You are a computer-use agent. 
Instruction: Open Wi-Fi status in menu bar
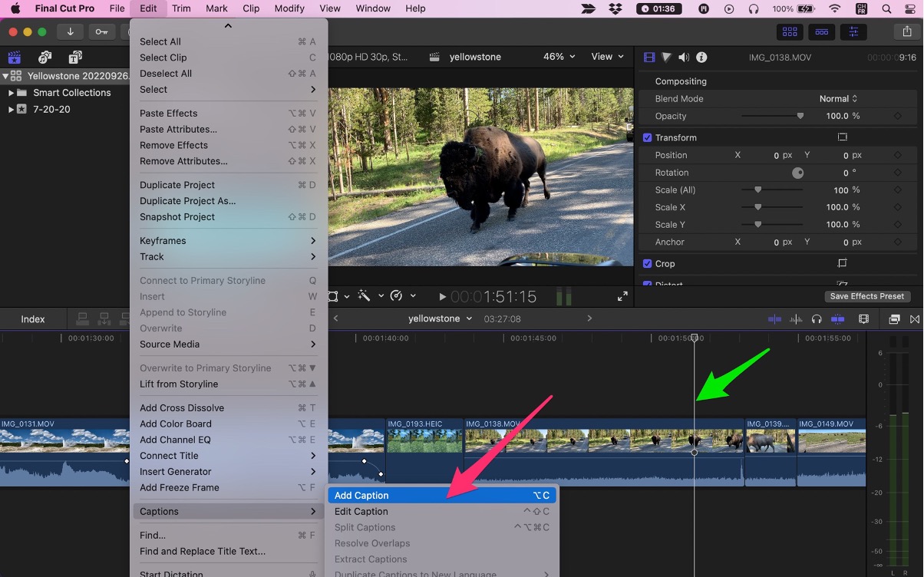coord(835,8)
